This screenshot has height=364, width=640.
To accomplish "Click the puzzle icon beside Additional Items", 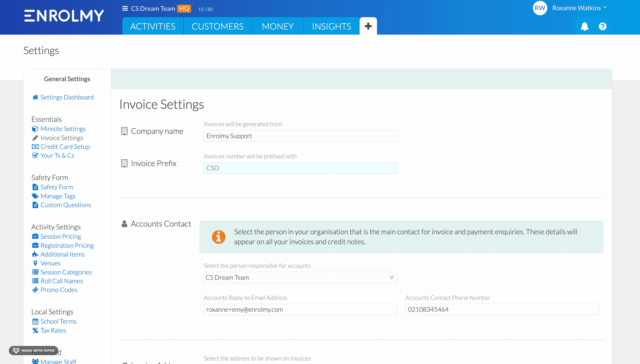I will (x=35, y=254).
